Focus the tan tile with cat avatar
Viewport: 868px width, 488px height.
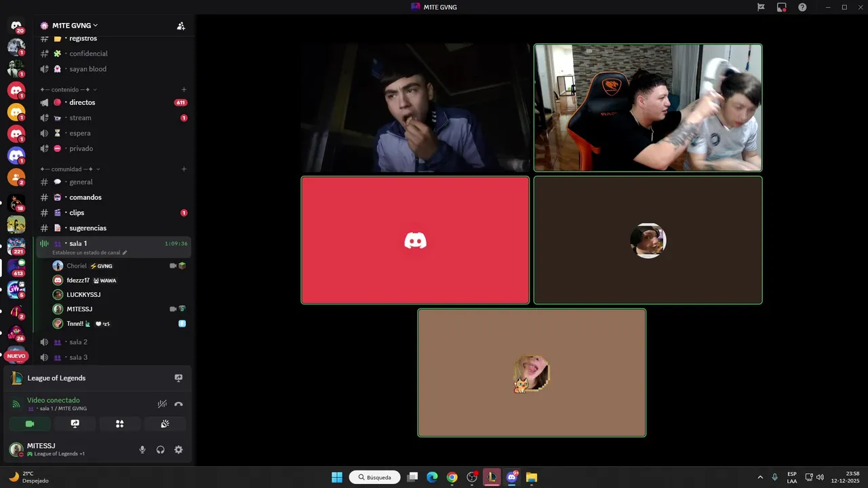click(x=532, y=373)
